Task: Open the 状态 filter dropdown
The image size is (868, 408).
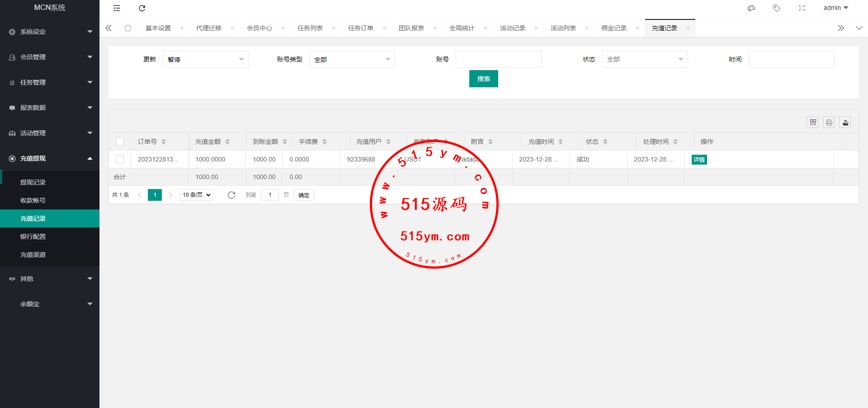Action: 645,59
